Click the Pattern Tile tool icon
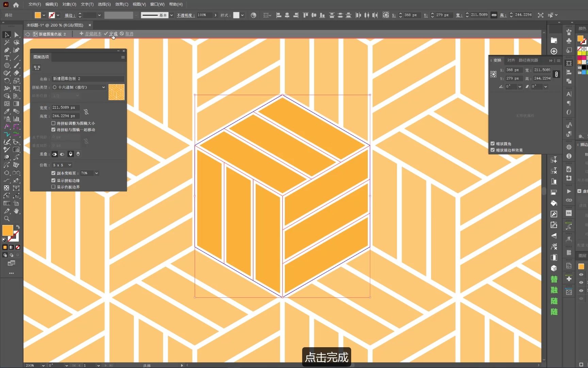Viewport: 588px width, 368px height. [37, 68]
